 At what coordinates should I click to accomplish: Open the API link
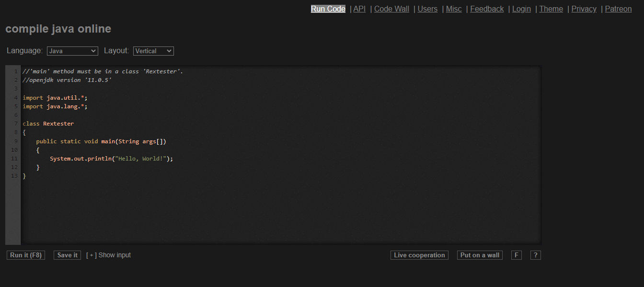(359, 9)
